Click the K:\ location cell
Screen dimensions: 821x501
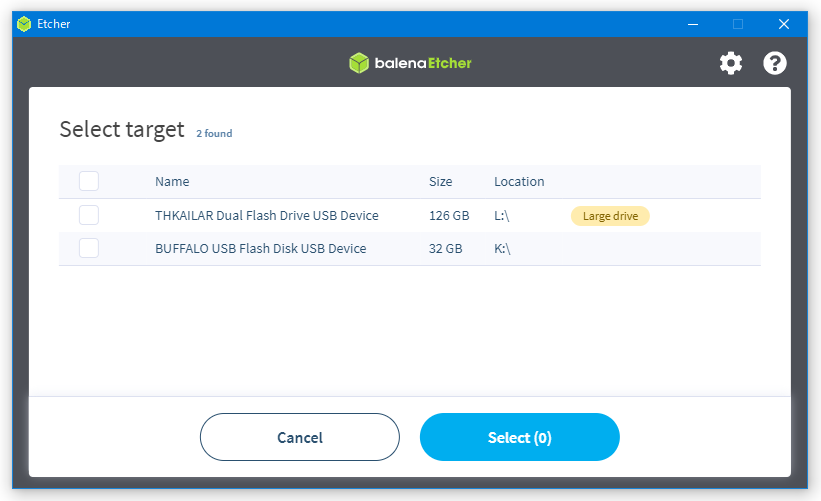coord(502,249)
